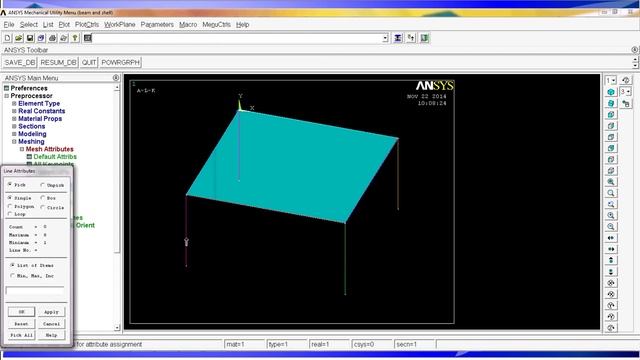Collapse the Meshing node
The image size is (640, 360).
tap(14, 142)
